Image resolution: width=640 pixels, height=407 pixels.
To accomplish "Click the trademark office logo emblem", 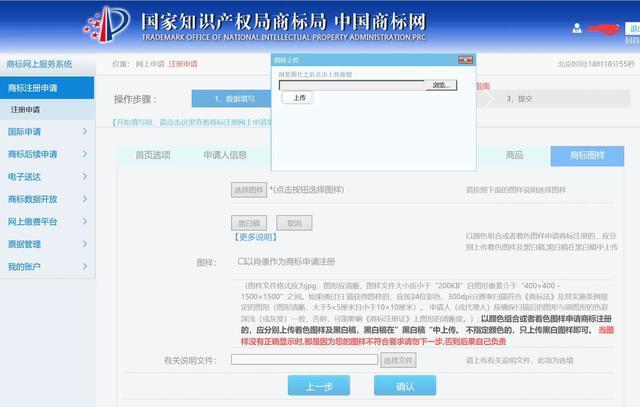I will point(107,24).
